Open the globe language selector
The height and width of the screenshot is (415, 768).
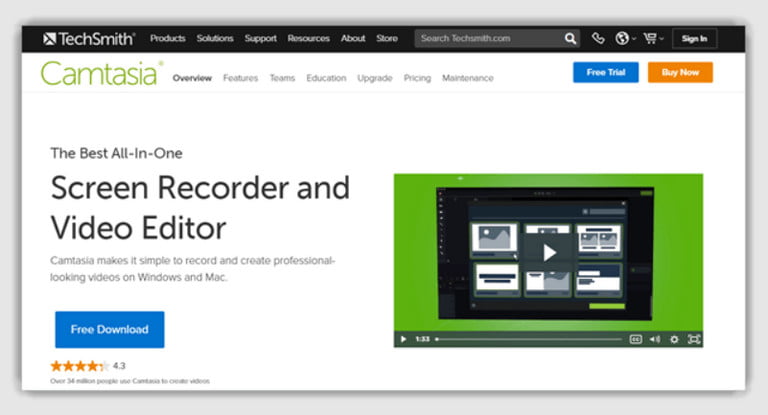click(x=624, y=39)
